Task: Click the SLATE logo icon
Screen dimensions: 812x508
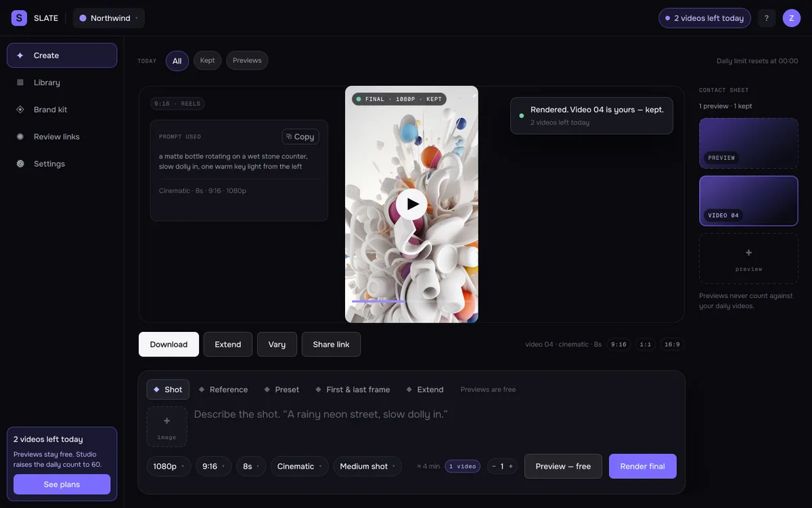Action: pyautogui.click(x=19, y=18)
